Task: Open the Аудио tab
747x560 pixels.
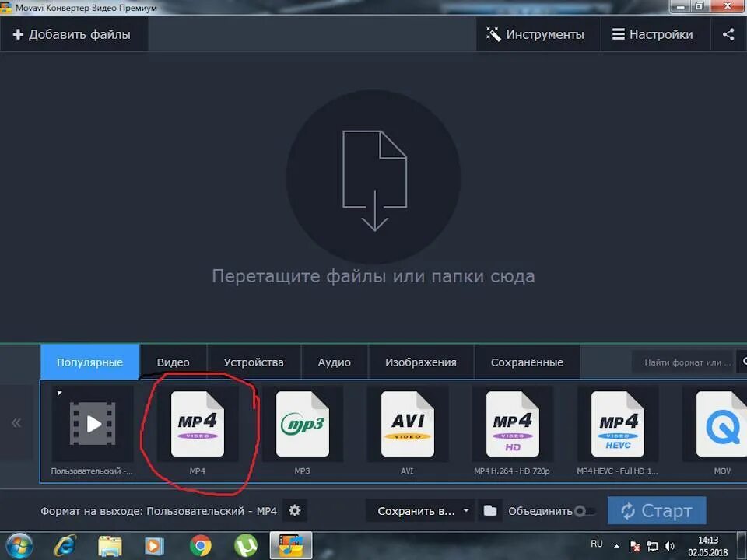Action: [x=335, y=362]
